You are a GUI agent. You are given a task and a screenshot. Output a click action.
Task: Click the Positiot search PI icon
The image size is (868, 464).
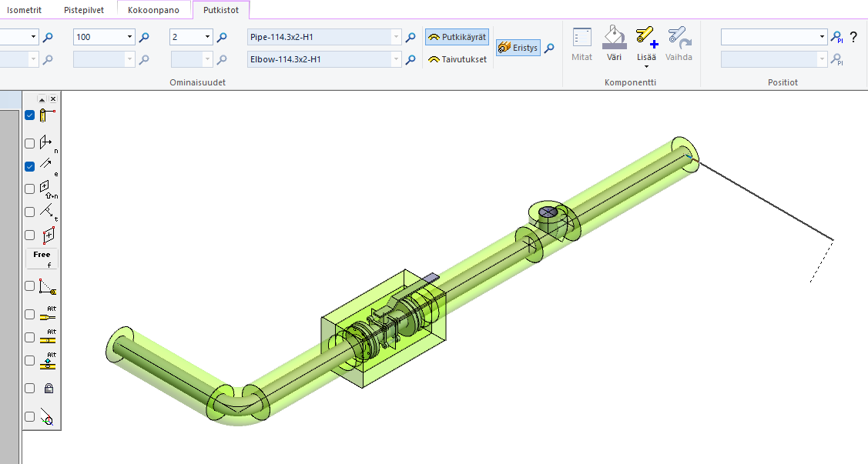pyautogui.click(x=838, y=37)
